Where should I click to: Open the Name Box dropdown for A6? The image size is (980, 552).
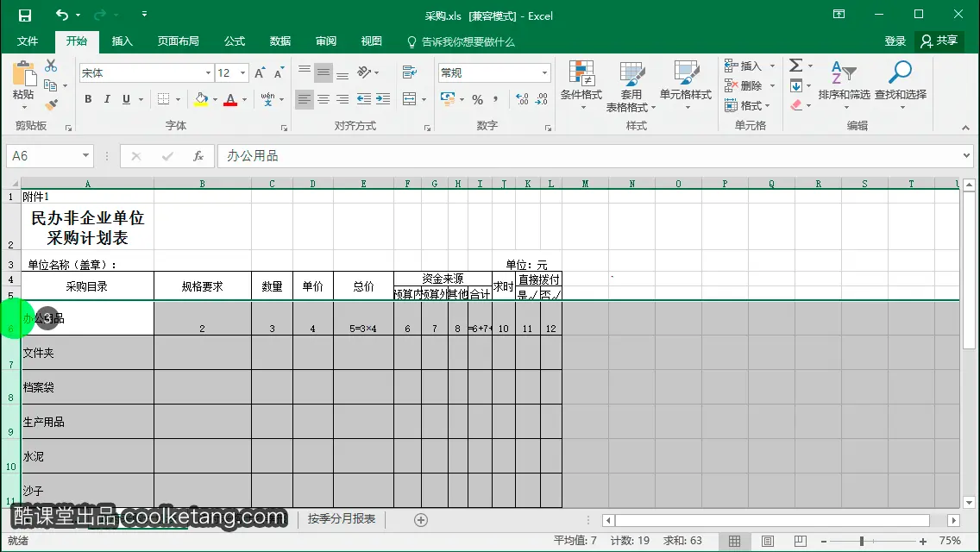[x=85, y=155]
